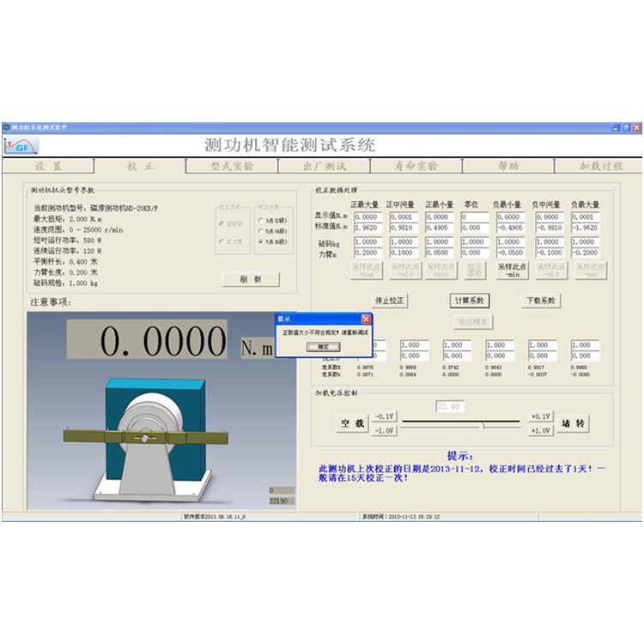The image size is (644, 644).
Task: Click the 验证精度 button
Action: click(473, 322)
